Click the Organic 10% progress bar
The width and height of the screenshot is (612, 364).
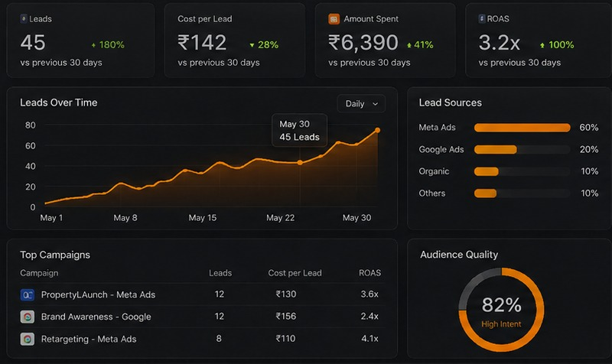(522, 171)
